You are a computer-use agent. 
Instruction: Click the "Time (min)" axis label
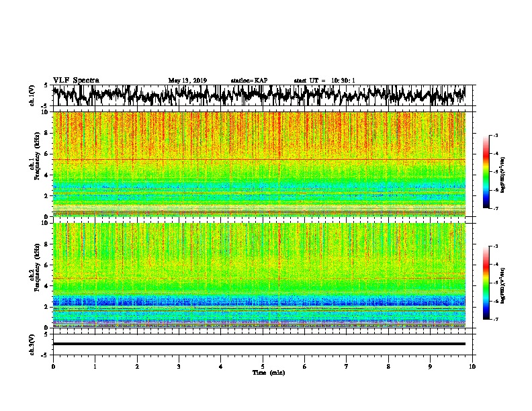tap(269, 373)
